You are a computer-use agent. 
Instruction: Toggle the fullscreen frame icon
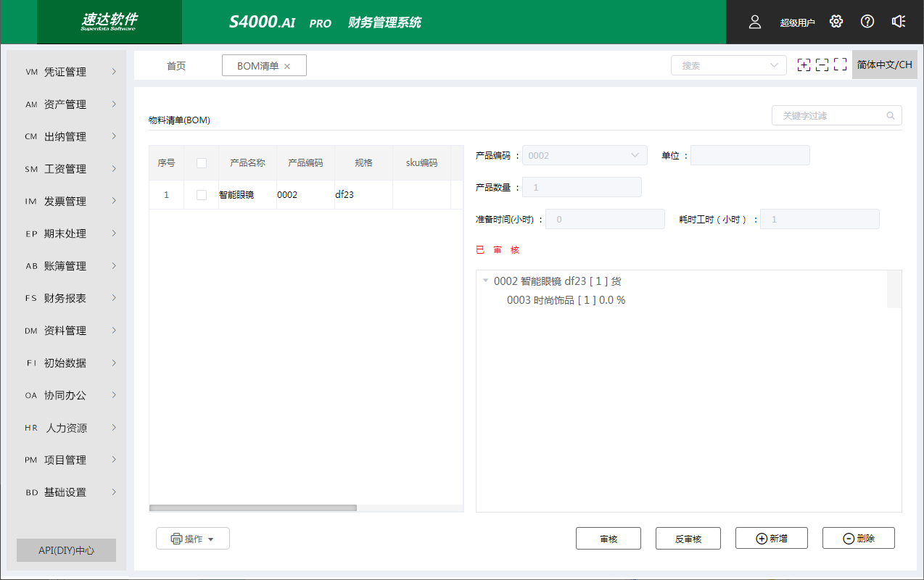point(840,65)
